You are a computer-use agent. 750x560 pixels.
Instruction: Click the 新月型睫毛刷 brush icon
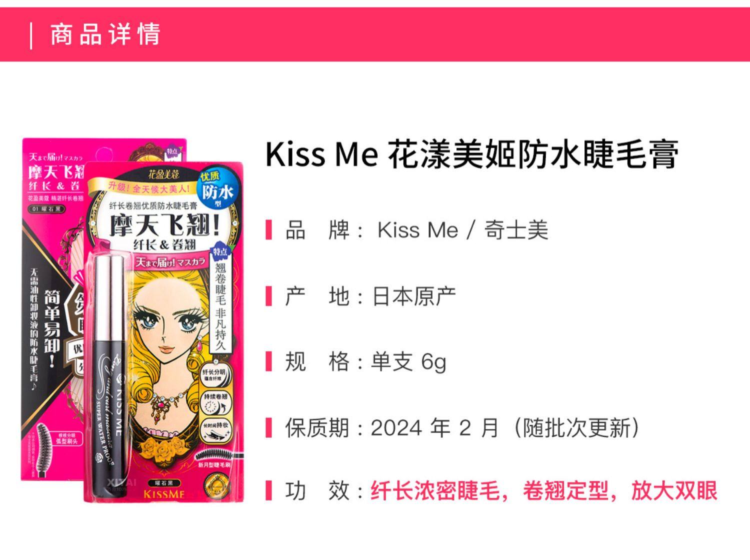pos(214,459)
